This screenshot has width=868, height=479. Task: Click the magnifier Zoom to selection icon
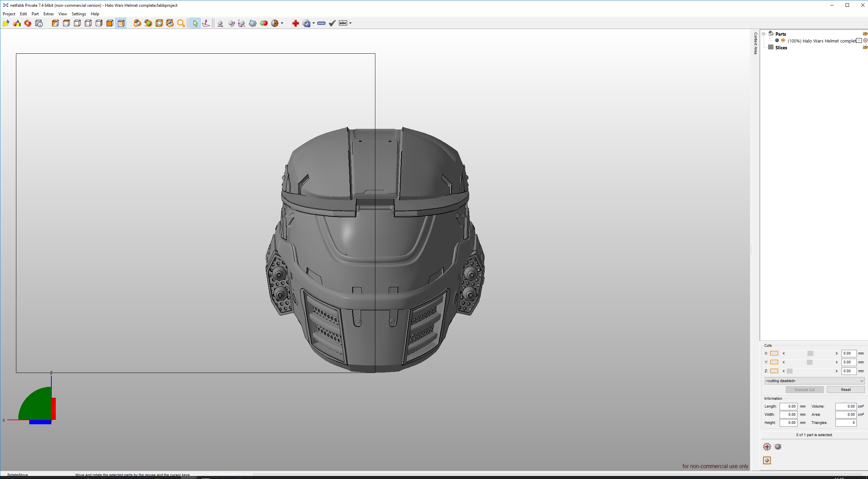coord(181,23)
